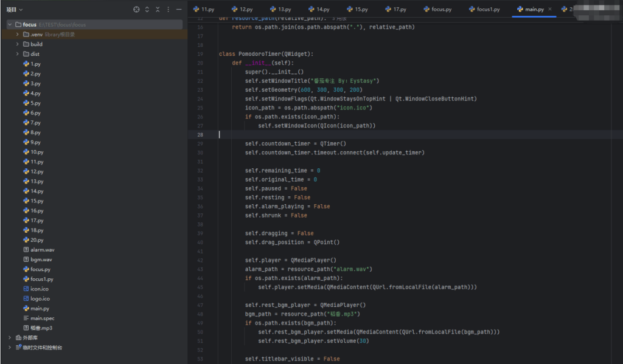Hide the project panel with minimize dash
623x364 pixels.
(179, 10)
